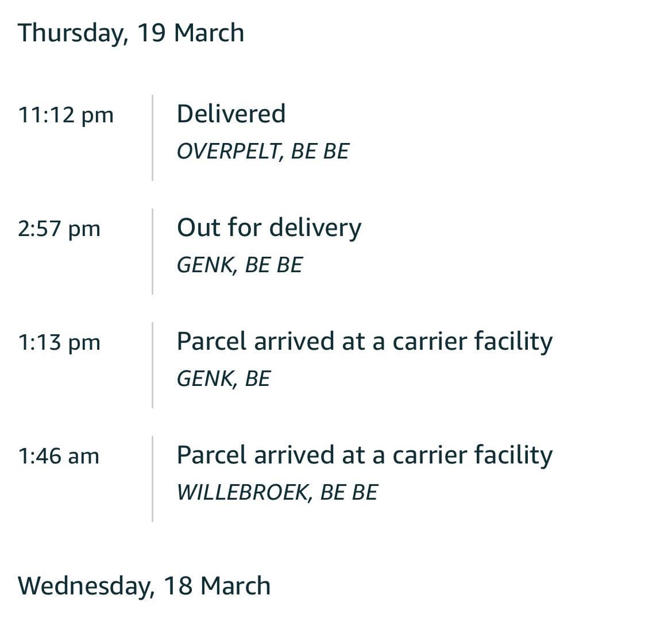Select the 2:57 pm timestamp
Viewport: 672px width, 622px height.
(x=59, y=229)
